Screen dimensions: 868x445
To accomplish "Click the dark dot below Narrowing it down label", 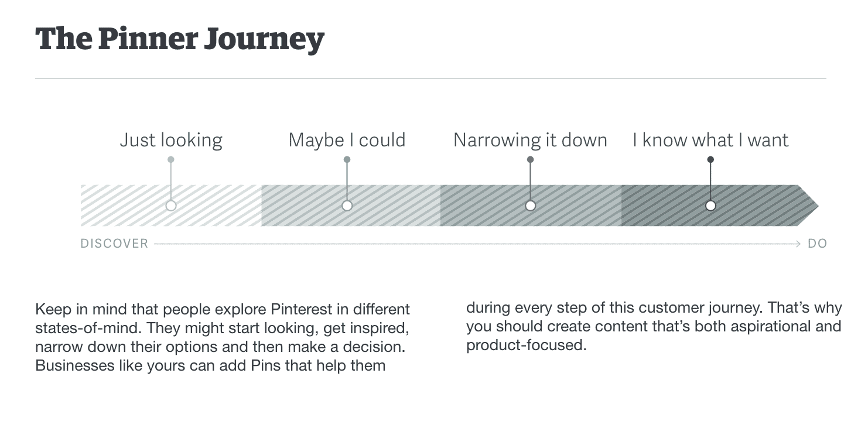I will coord(530,159).
